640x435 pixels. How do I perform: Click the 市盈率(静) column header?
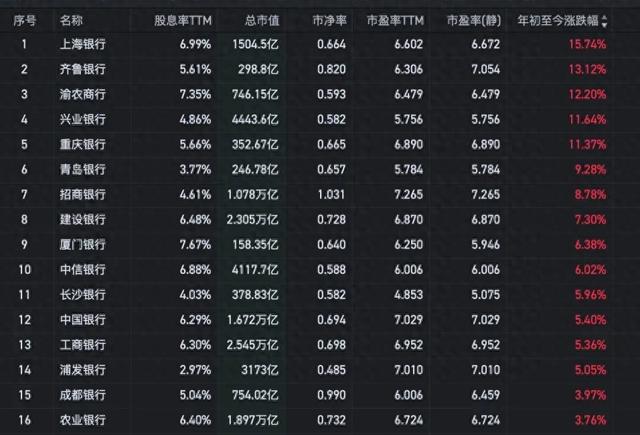(x=474, y=19)
